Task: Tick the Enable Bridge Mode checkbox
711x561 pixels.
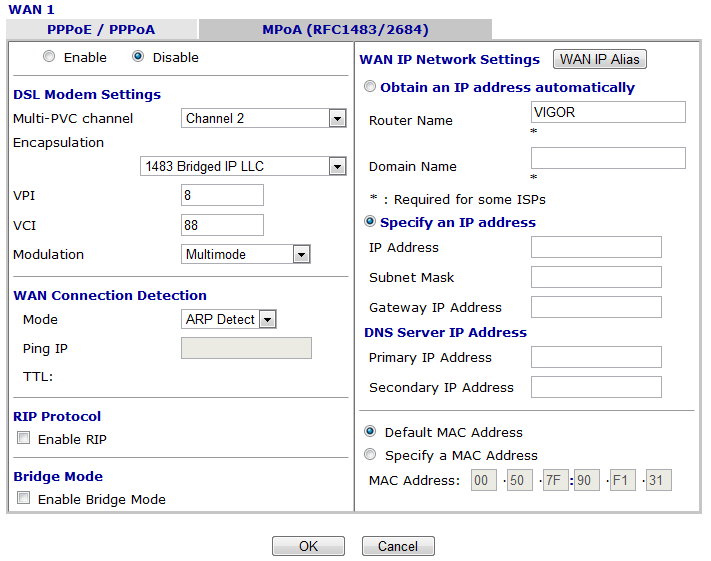Action: [23, 499]
